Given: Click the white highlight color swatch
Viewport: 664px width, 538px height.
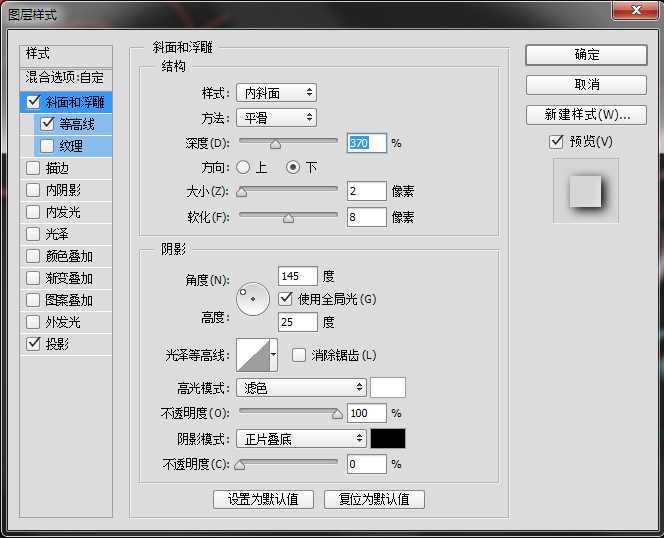Looking at the screenshot, I should coord(388,387).
